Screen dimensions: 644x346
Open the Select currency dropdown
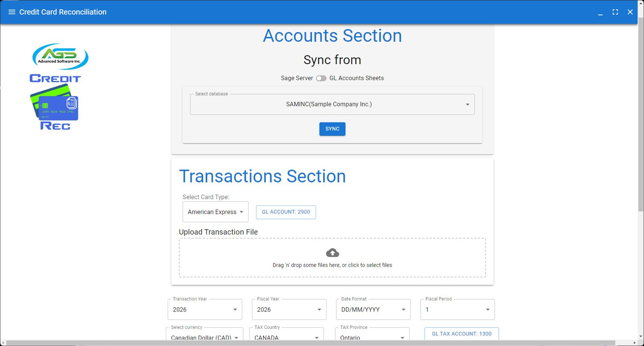tap(204, 334)
